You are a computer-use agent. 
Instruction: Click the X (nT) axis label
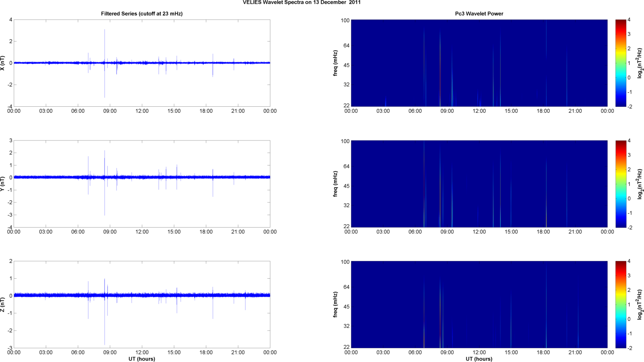3,63
